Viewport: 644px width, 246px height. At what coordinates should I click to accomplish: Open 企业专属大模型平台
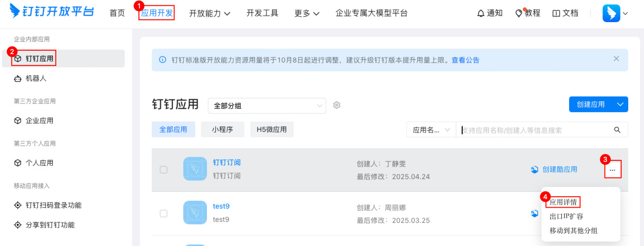pos(372,13)
